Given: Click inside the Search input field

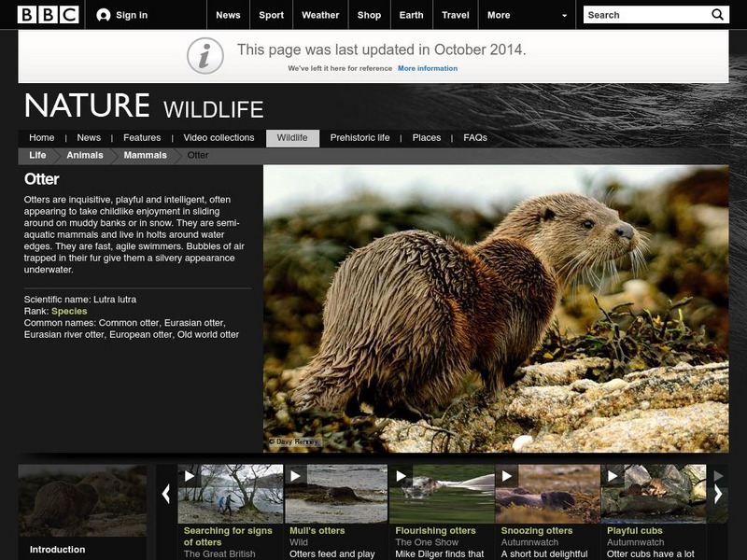Looking at the screenshot, I should [644, 15].
